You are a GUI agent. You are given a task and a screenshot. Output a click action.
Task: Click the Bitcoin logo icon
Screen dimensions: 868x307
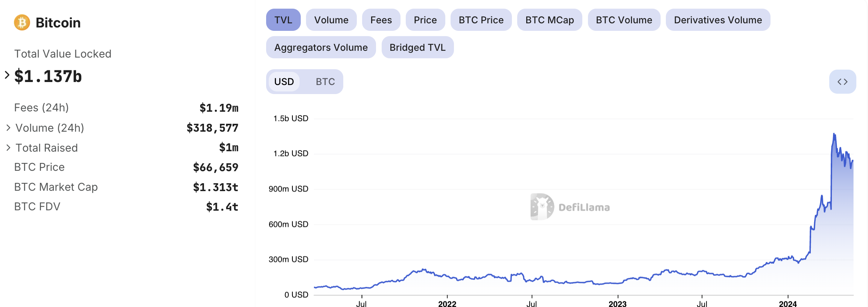click(22, 23)
